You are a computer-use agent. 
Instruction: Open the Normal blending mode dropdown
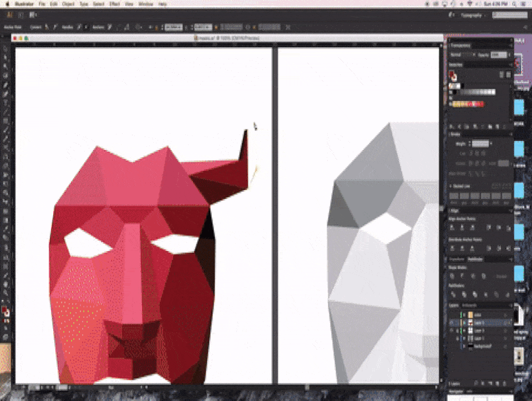[462, 55]
